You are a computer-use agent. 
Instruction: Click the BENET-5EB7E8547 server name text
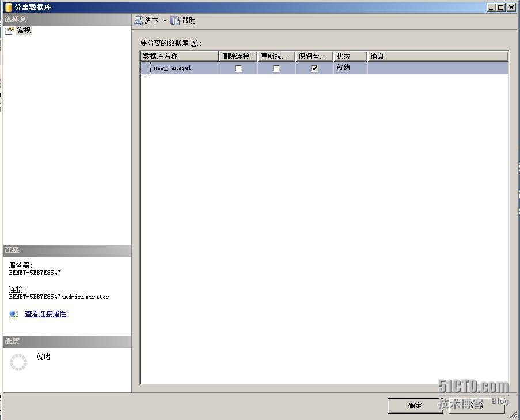[x=35, y=273]
